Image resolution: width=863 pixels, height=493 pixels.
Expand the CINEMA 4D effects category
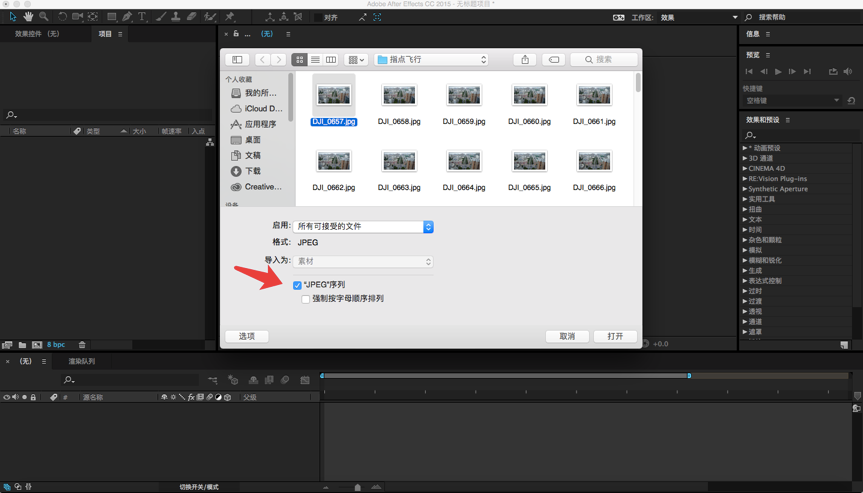coord(745,169)
